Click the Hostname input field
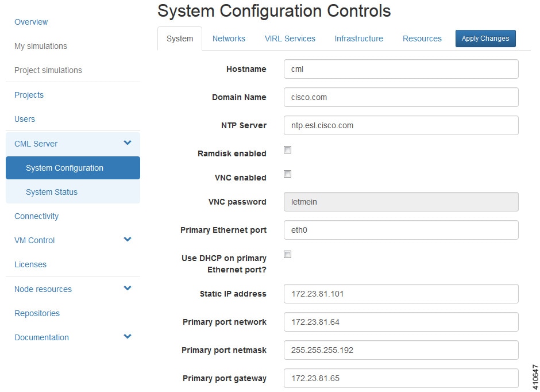Screen dimensions: 540x392 coord(401,69)
